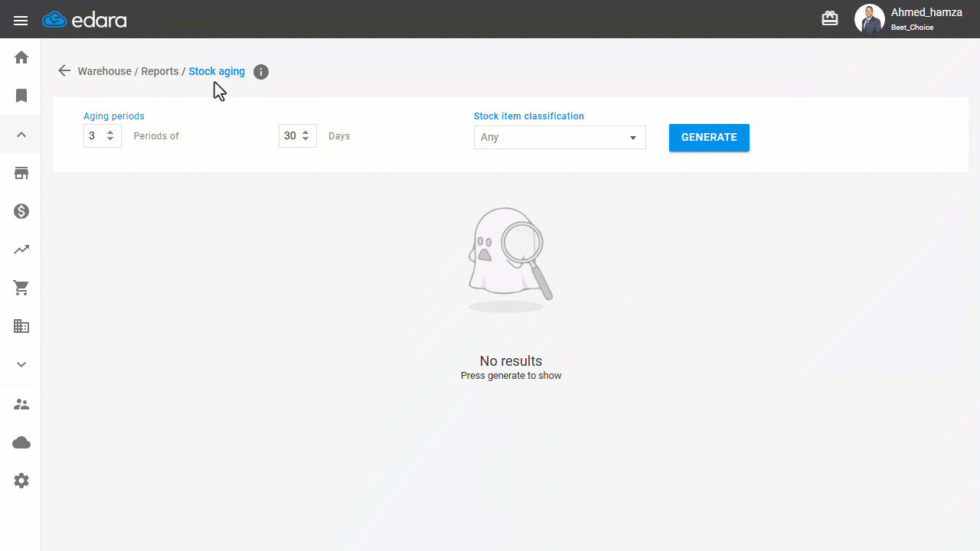This screenshot has height=551, width=980.
Task: Click the days spinner arrows
Action: click(305, 135)
